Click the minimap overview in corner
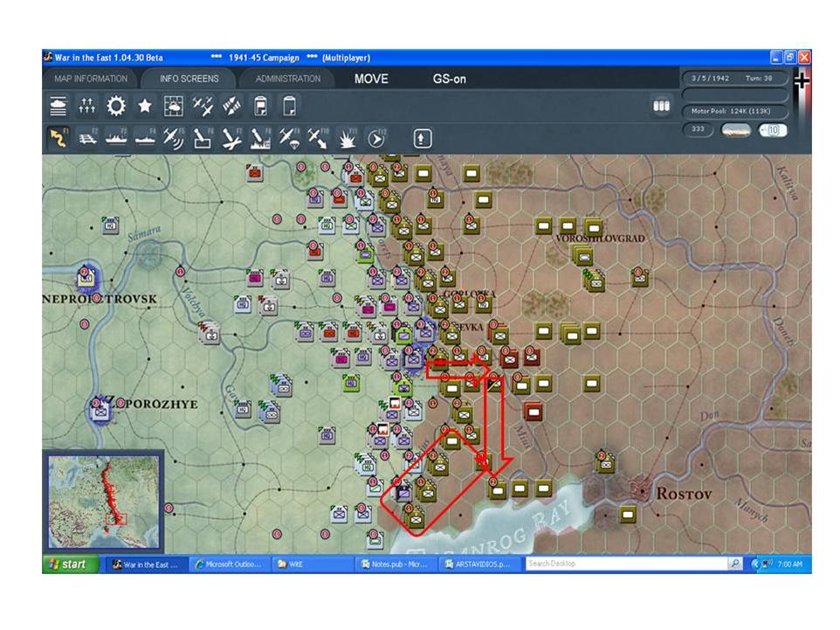The width and height of the screenshot is (840, 630). (x=103, y=502)
